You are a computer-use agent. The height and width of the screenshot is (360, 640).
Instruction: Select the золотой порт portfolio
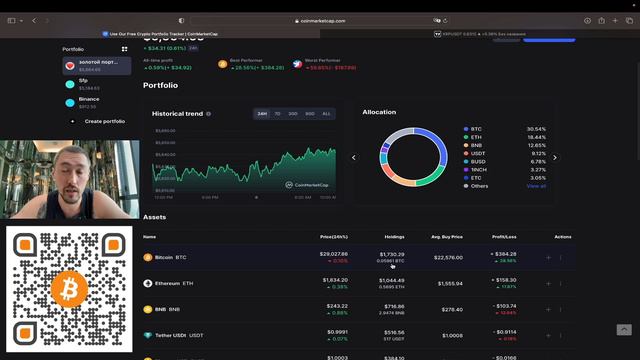(97, 65)
